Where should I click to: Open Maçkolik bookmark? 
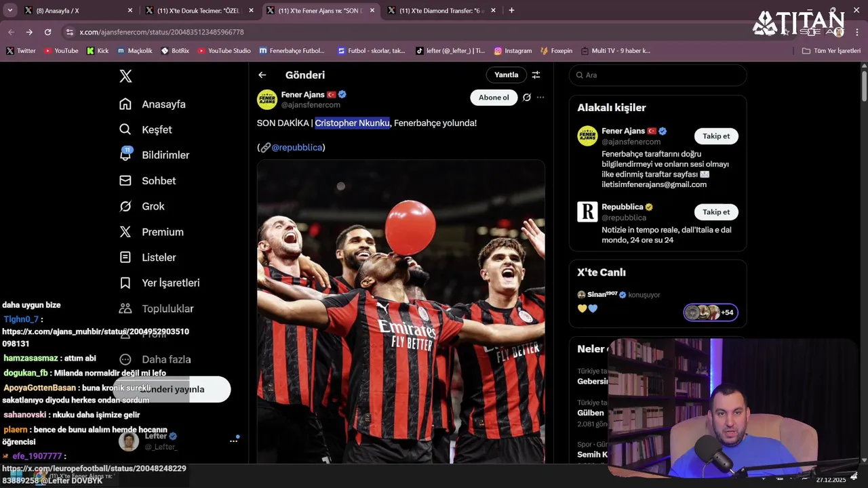(x=135, y=51)
